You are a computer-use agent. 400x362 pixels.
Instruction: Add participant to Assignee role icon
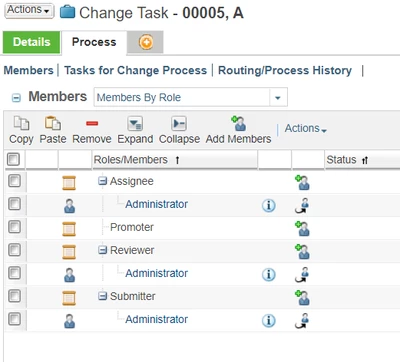coord(302,183)
